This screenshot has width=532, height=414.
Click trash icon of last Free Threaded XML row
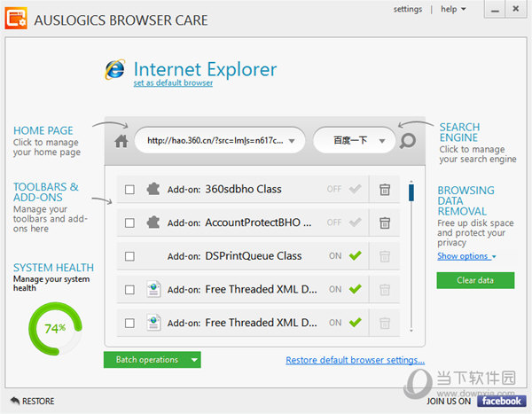coord(385,323)
